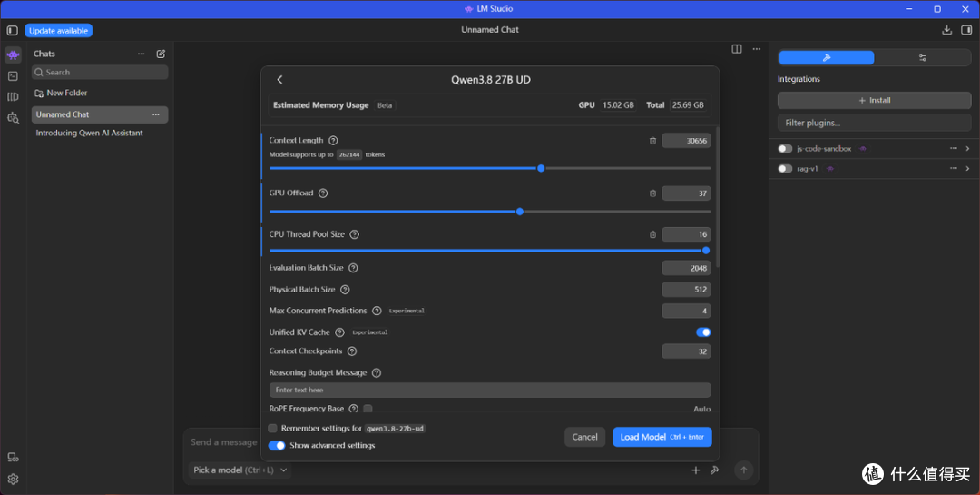Tick the RoPE Frequency Base checkbox
980x495 pixels.
pos(367,409)
